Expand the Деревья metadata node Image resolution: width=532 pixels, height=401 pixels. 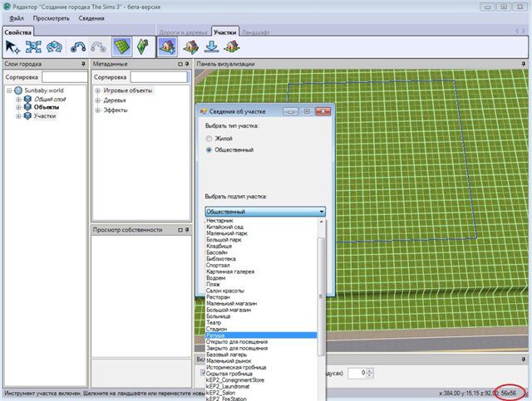tap(97, 100)
